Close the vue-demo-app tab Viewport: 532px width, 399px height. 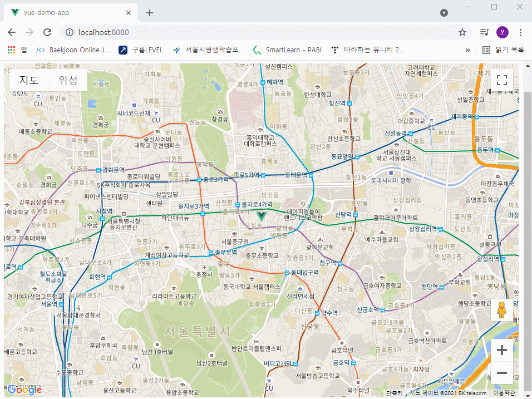[128, 13]
